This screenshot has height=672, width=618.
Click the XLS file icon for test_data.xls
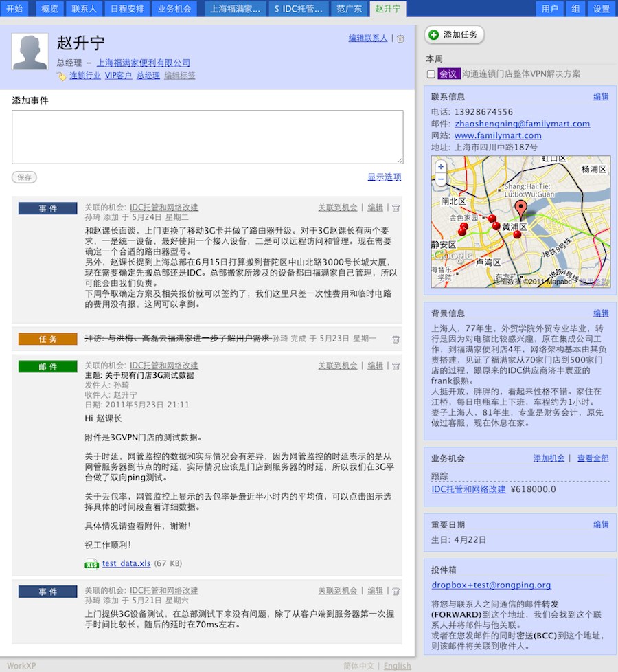pos(91,564)
